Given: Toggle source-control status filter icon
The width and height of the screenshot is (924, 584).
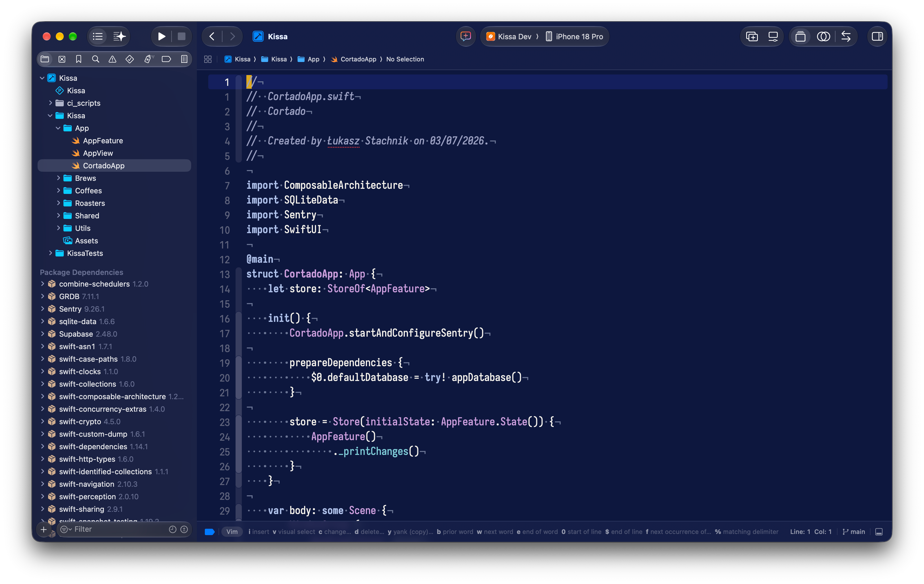Looking at the screenshot, I should coord(184,529).
